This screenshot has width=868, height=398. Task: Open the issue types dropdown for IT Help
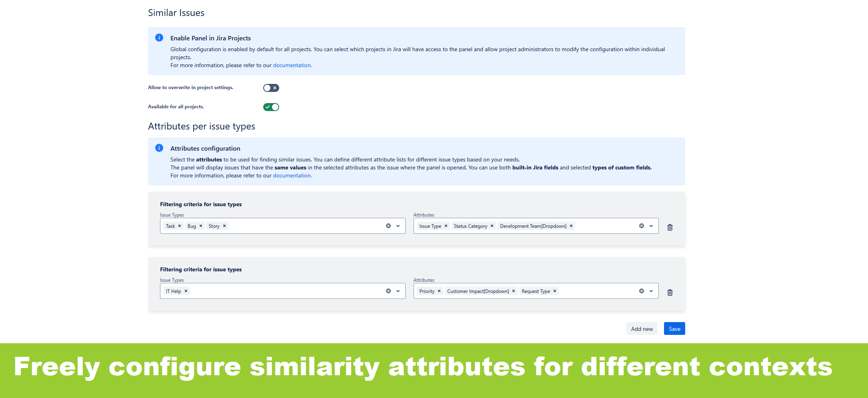pyautogui.click(x=398, y=291)
